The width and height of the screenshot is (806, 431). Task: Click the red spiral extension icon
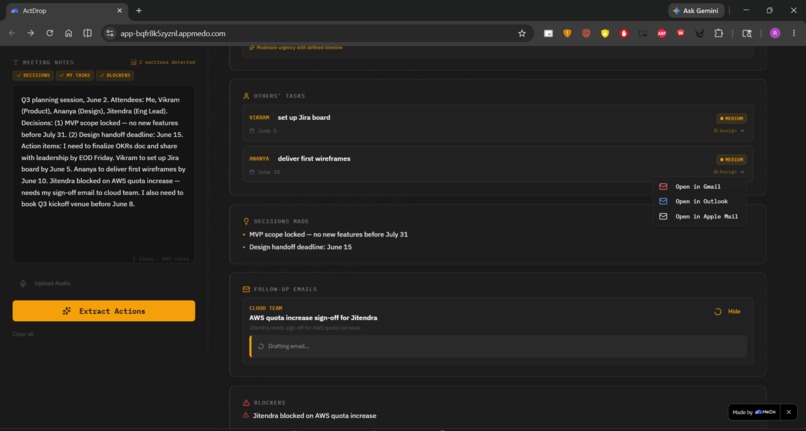pyautogui.click(x=586, y=33)
